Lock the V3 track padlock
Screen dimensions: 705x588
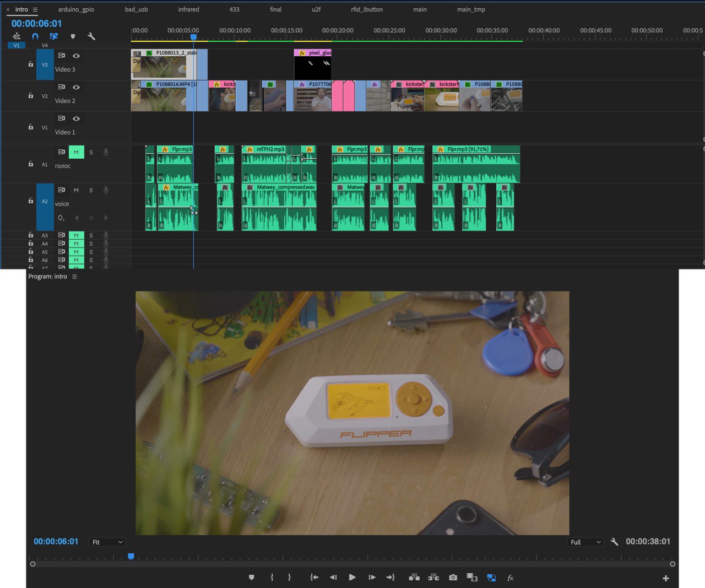(31, 64)
